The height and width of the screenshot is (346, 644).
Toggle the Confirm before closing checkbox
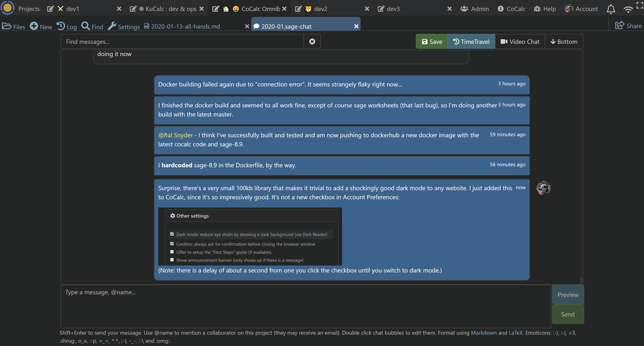[172, 244]
